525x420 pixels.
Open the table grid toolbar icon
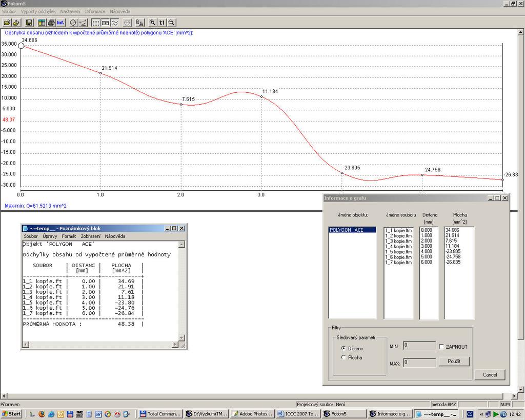click(x=42, y=23)
